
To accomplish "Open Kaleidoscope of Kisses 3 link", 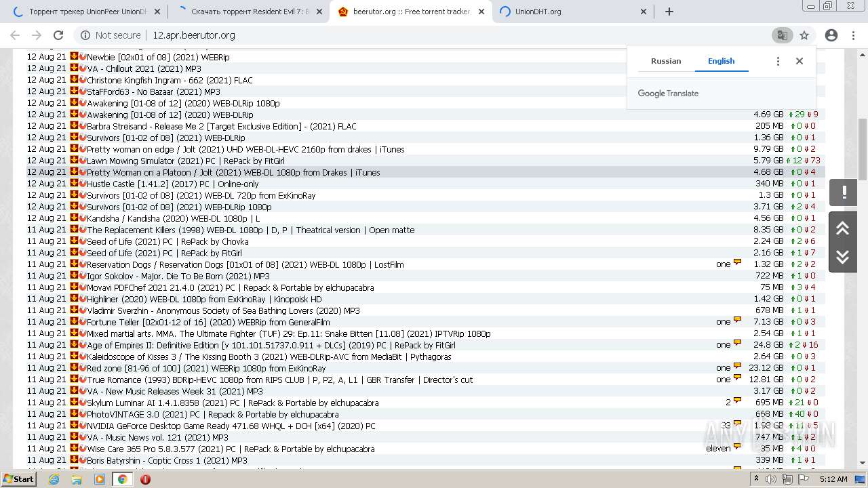I will click(269, 357).
